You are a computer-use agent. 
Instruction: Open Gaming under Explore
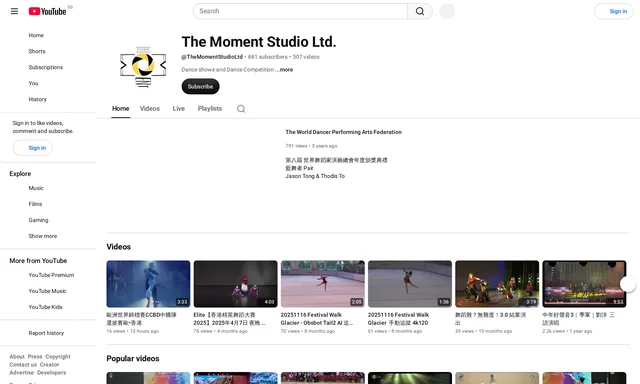(x=38, y=220)
